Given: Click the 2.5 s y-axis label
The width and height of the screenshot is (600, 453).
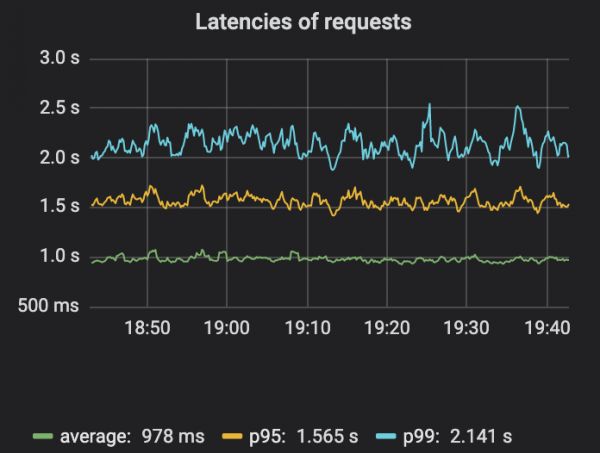Looking at the screenshot, I should (60, 107).
